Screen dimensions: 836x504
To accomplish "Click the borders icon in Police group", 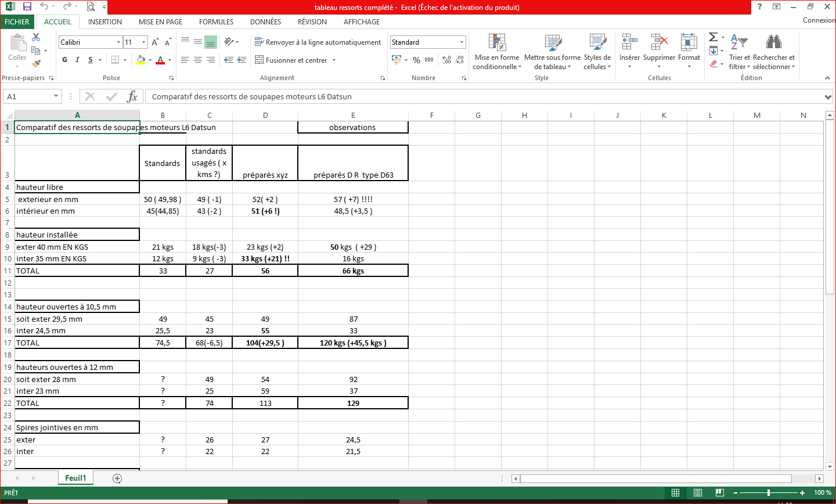I will point(115,60).
